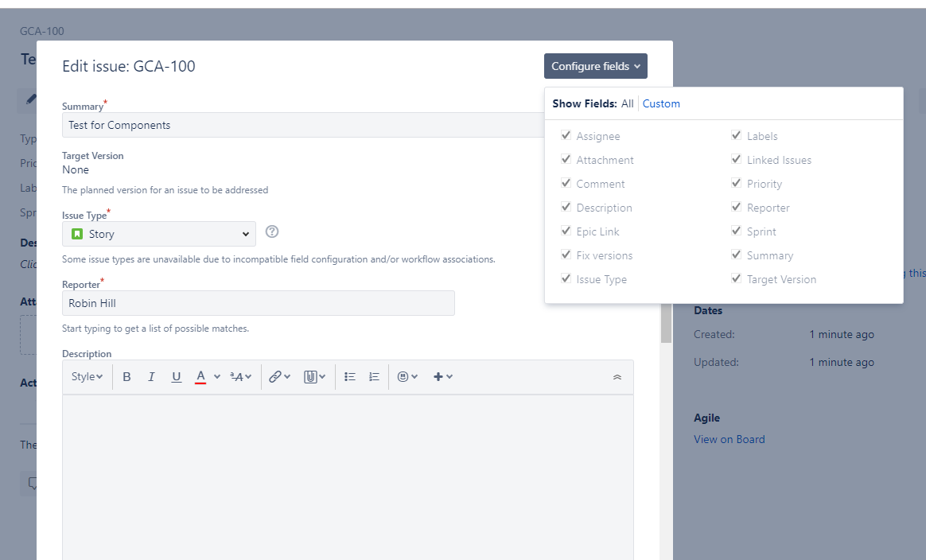Click the Reporter field Robin Hill

click(258, 303)
